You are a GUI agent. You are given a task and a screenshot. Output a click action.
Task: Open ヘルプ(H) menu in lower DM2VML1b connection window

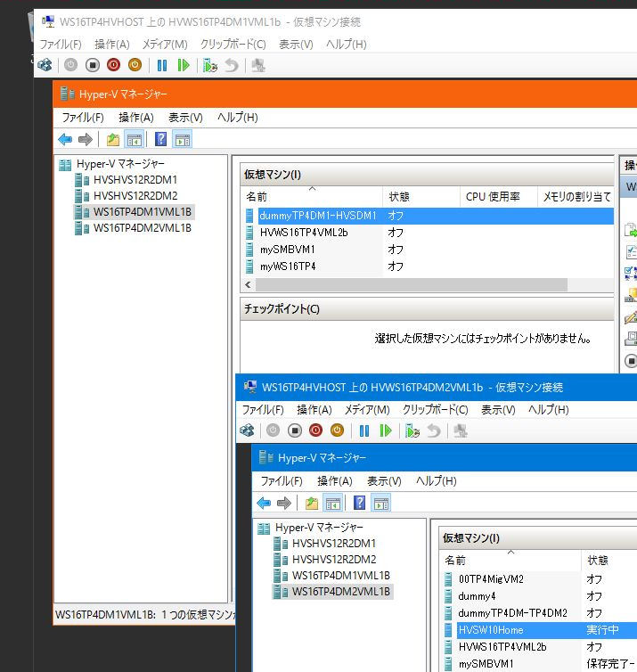[548, 410]
